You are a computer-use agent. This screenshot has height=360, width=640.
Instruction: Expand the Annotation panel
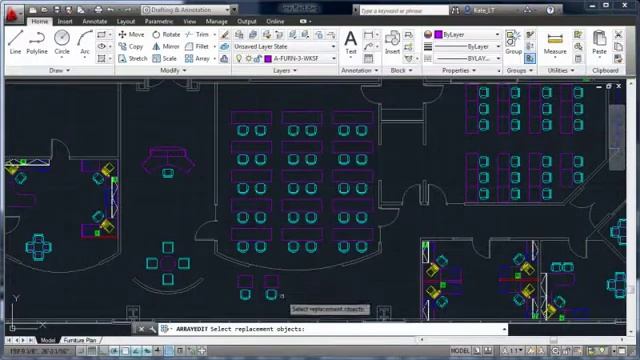[x=360, y=71]
